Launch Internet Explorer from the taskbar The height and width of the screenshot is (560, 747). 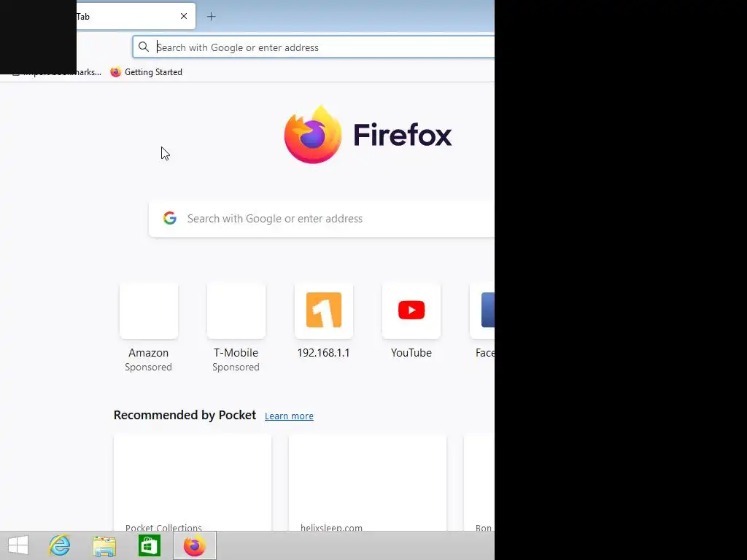60,545
